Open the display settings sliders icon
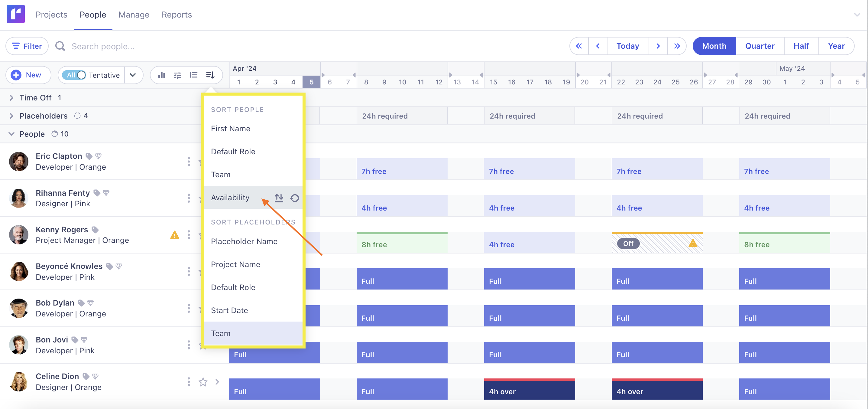 [178, 75]
